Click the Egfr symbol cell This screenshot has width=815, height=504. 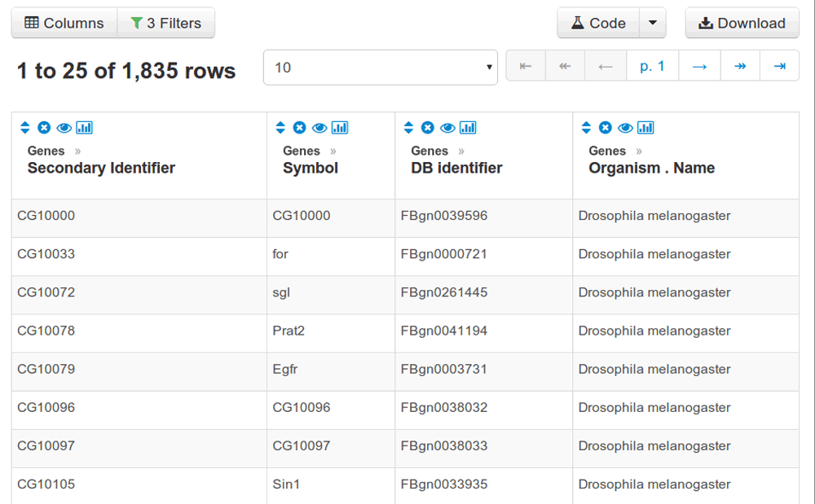(x=285, y=369)
